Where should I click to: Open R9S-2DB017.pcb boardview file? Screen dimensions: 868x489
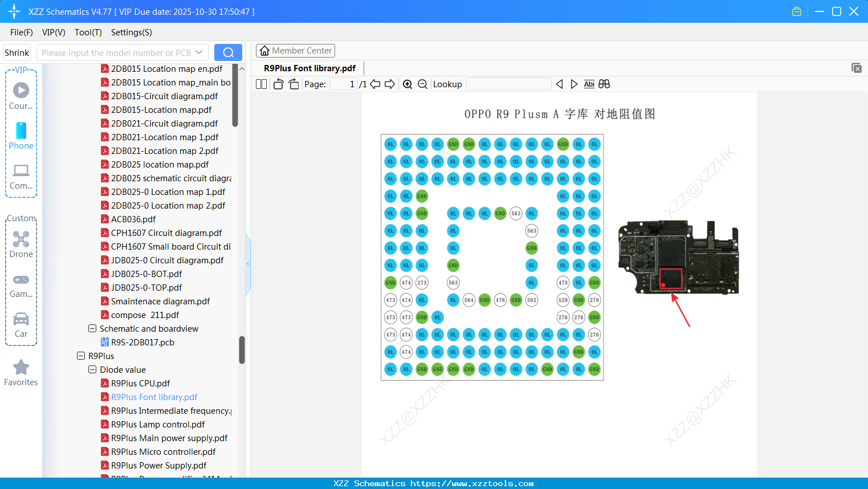[x=142, y=342]
